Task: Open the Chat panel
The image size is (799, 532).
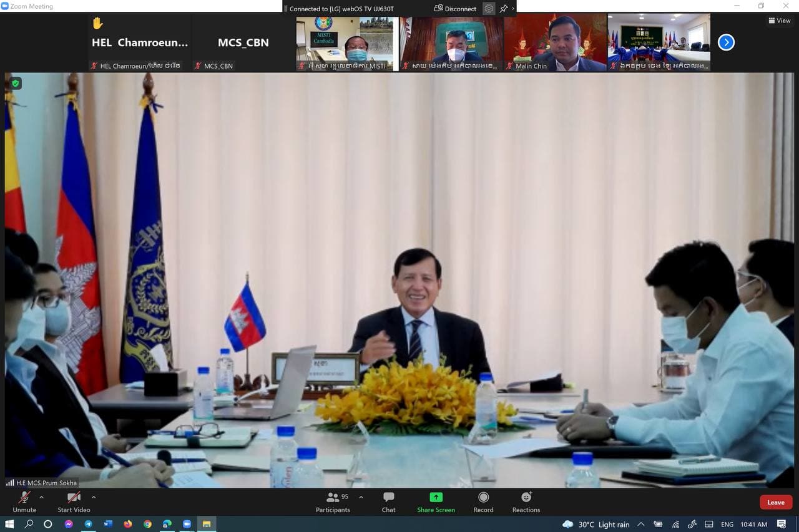Action: point(388,501)
